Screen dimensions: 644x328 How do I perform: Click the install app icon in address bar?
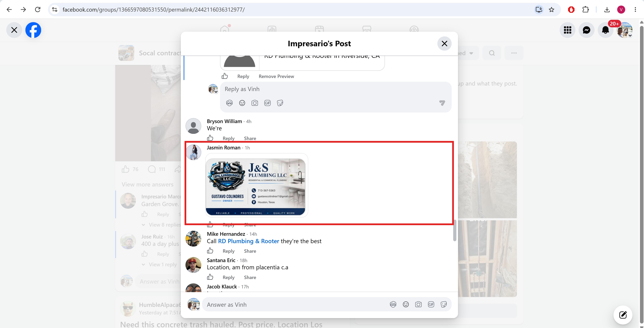(x=539, y=10)
